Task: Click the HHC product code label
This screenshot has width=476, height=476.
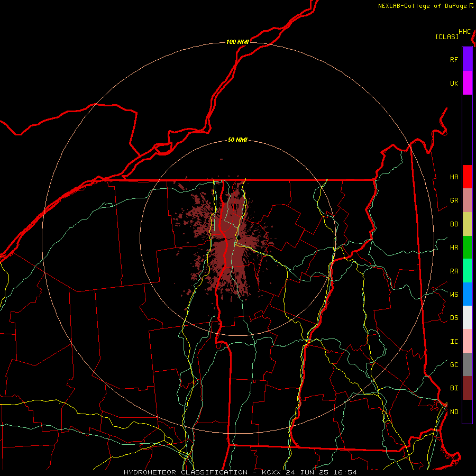Action: [x=465, y=32]
